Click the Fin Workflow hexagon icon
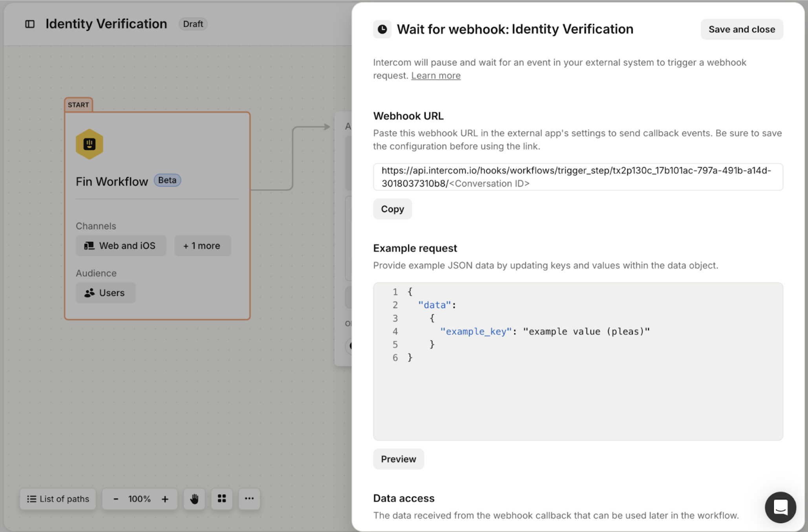808x532 pixels. click(90, 144)
